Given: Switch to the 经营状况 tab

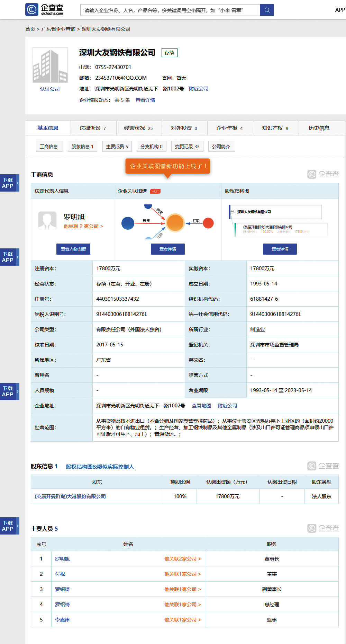Looking at the screenshot, I should 138,128.
